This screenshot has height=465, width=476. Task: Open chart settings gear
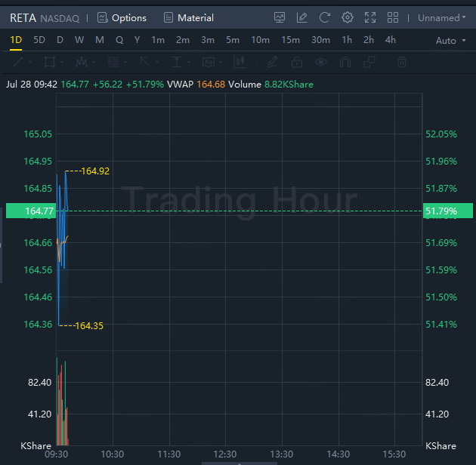[x=348, y=17]
